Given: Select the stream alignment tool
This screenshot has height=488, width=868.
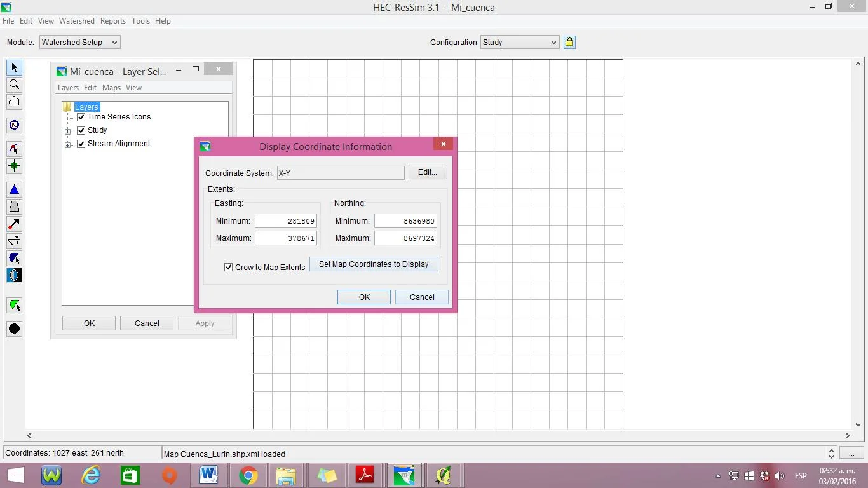Looking at the screenshot, I should tap(14, 149).
